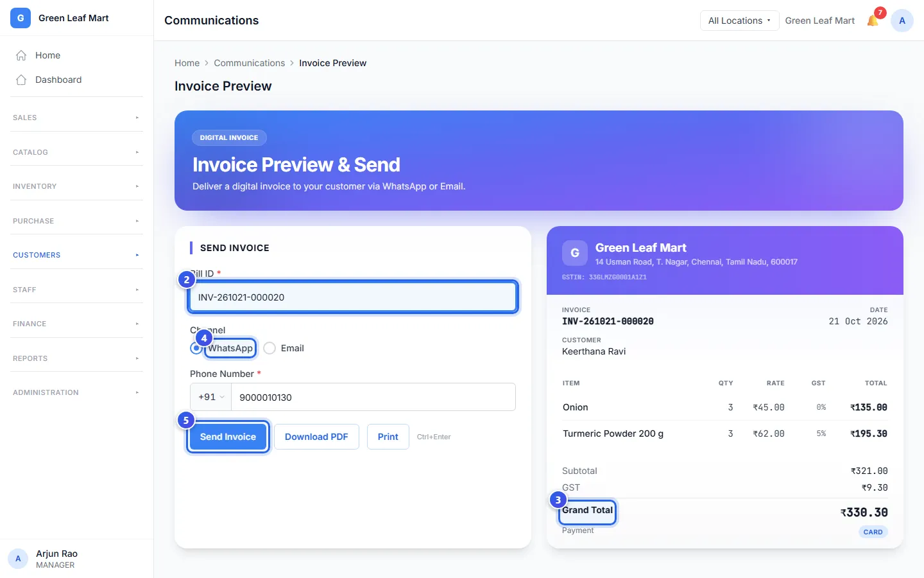The height and width of the screenshot is (578, 924).
Task: Focus the Bill ID input field
Action: click(353, 297)
